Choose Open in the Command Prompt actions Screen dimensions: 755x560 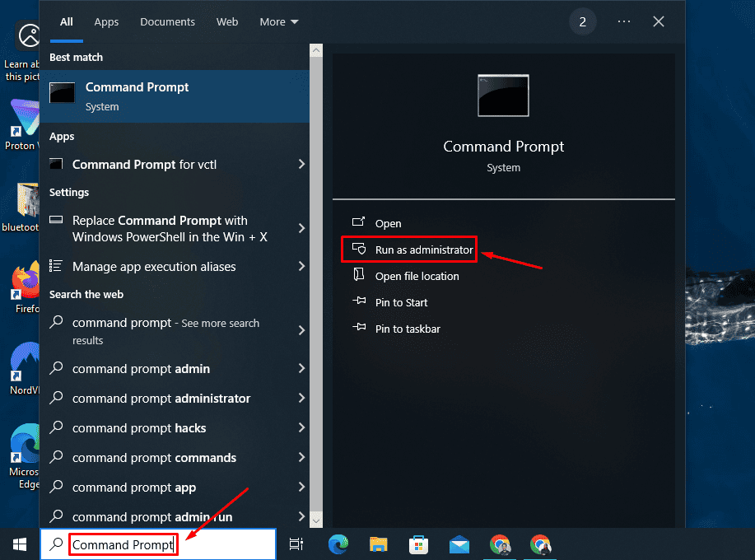click(388, 223)
